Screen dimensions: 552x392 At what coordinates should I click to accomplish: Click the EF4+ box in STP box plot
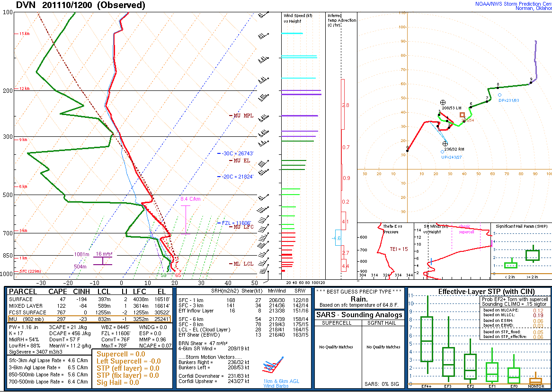[x=427, y=339]
